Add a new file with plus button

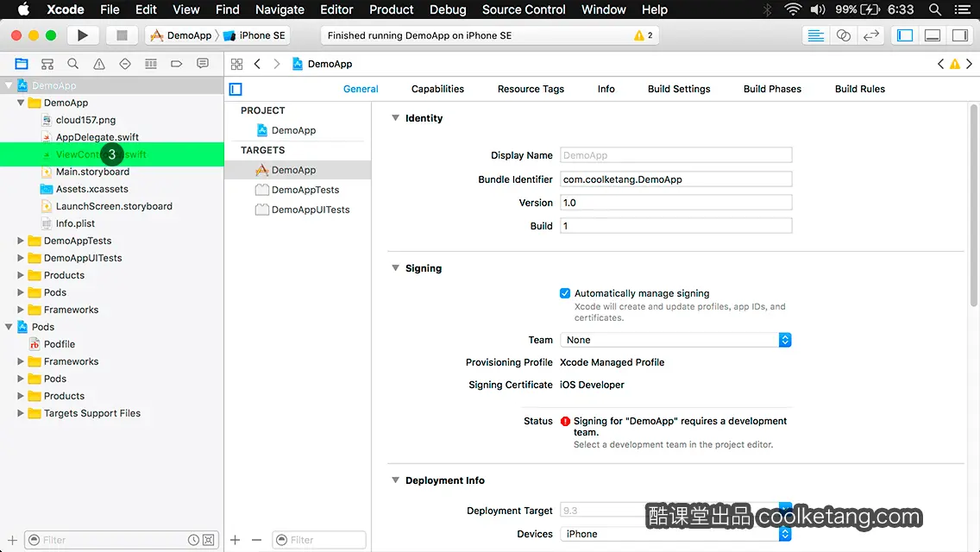tap(12, 540)
